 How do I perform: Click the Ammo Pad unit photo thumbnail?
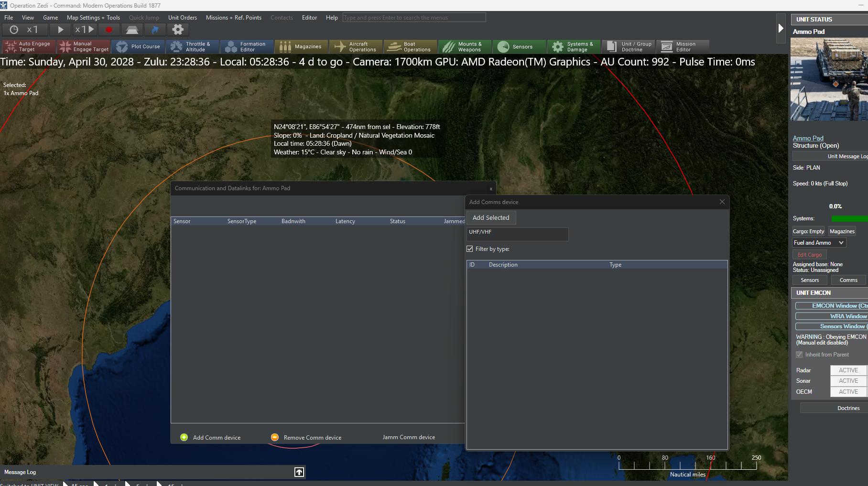[829, 79]
